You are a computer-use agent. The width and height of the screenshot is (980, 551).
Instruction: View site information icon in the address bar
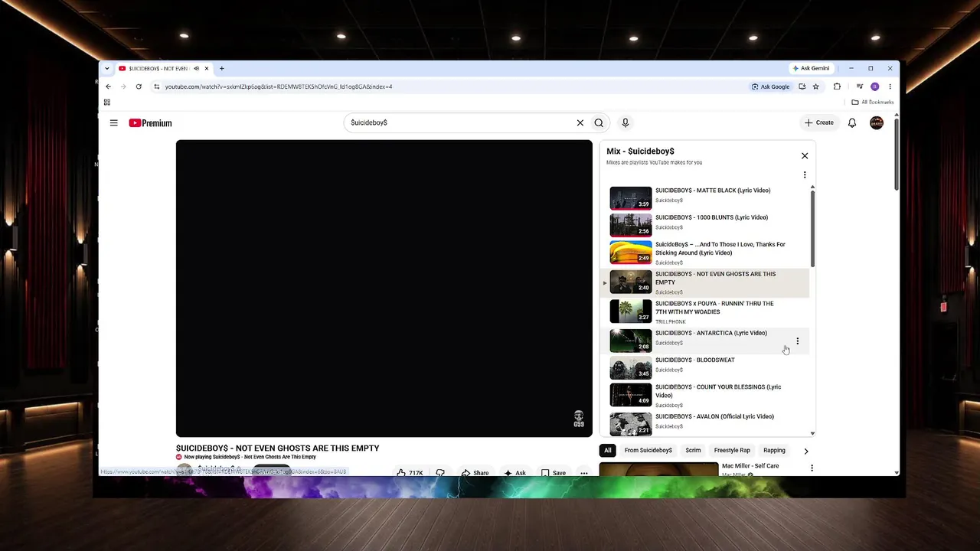[x=156, y=86]
